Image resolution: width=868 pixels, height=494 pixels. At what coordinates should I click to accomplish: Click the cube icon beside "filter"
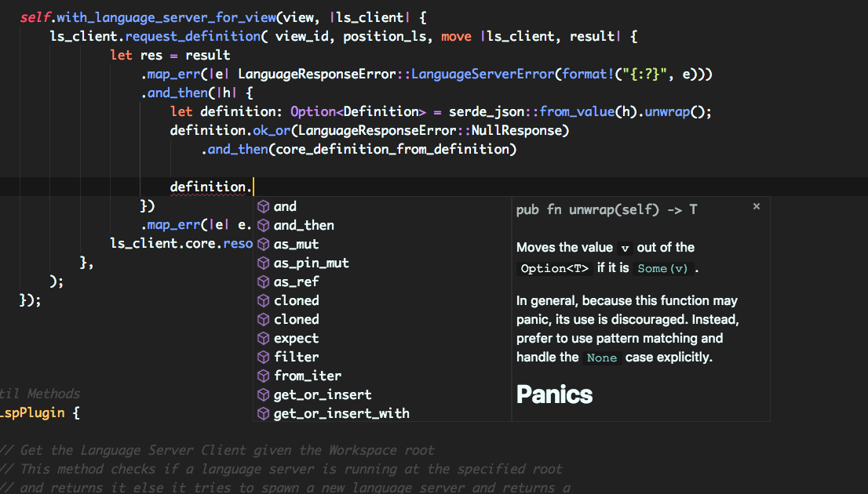(263, 357)
